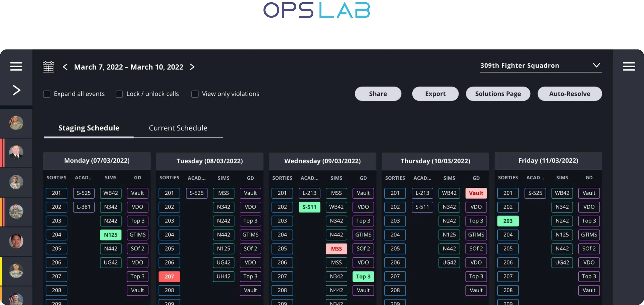Open the red 207 sortie on Tuesday
The image size is (644, 305).
point(169,277)
